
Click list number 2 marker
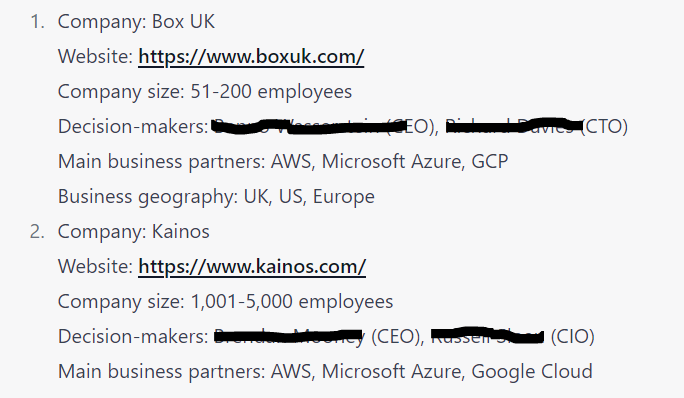pyautogui.click(x=38, y=231)
